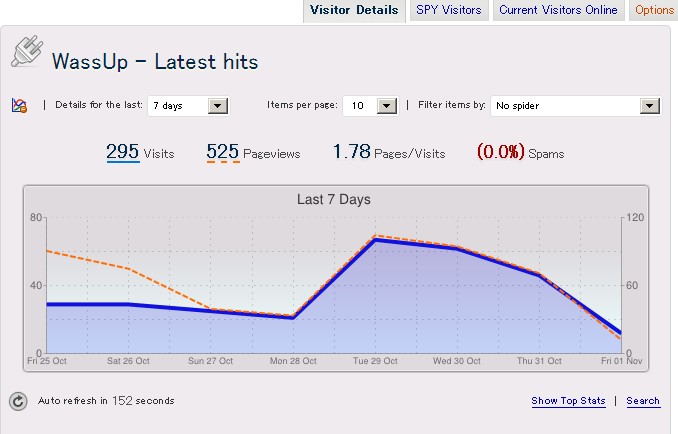Click the Fri 25 Oct axis label
Image resolution: width=678 pixels, height=434 pixels.
pyautogui.click(x=46, y=361)
